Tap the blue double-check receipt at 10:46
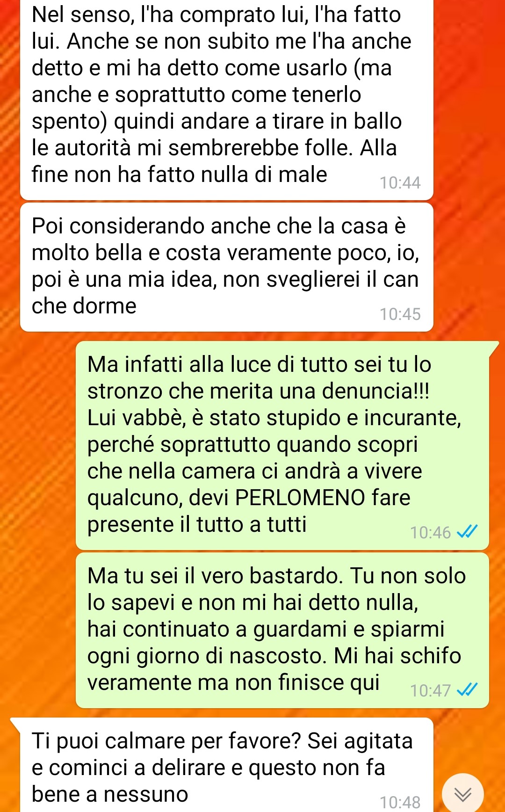The width and height of the screenshot is (505, 812). tap(467, 532)
